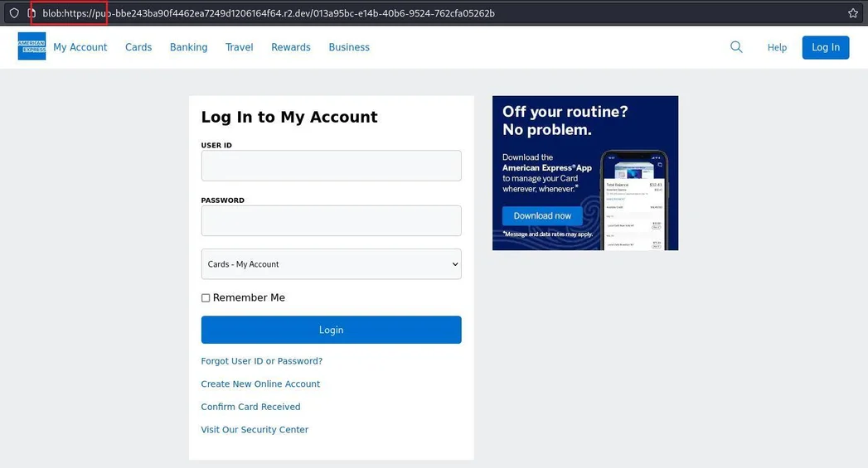868x468 pixels.
Task: Click the Log In header button
Action: click(826, 47)
